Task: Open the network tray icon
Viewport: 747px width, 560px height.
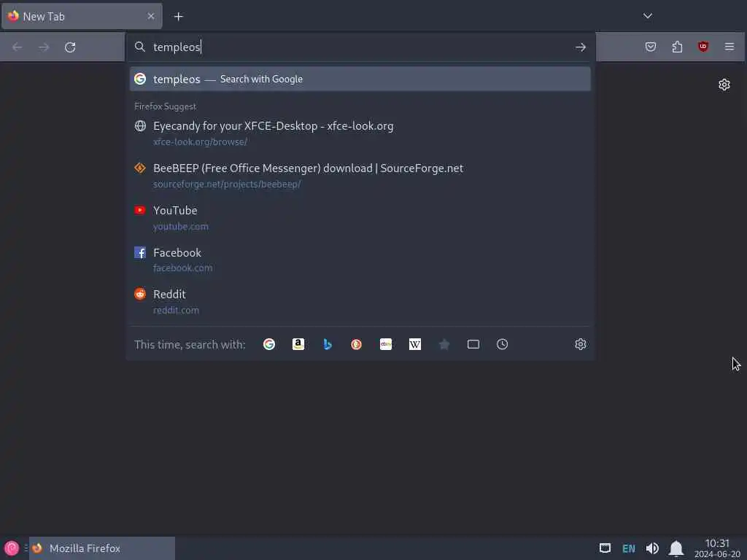Action: (x=605, y=548)
